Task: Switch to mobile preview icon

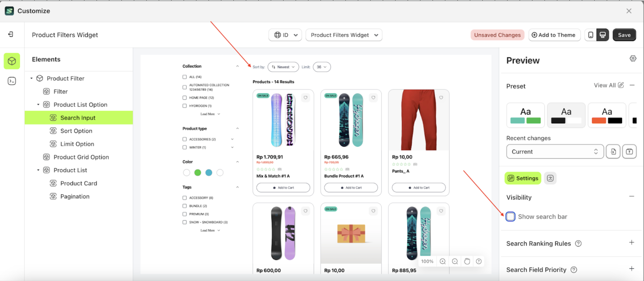Action: pyautogui.click(x=591, y=35)
